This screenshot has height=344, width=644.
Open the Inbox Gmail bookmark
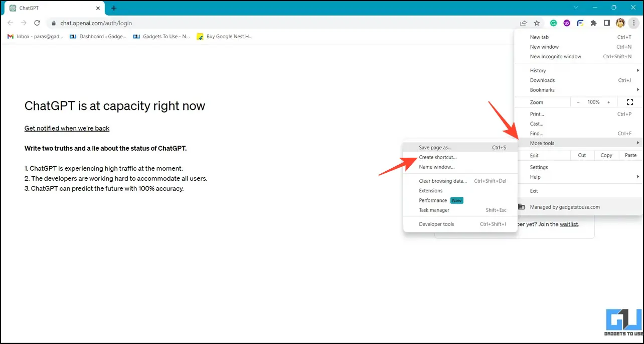click(x=35, y=37)
